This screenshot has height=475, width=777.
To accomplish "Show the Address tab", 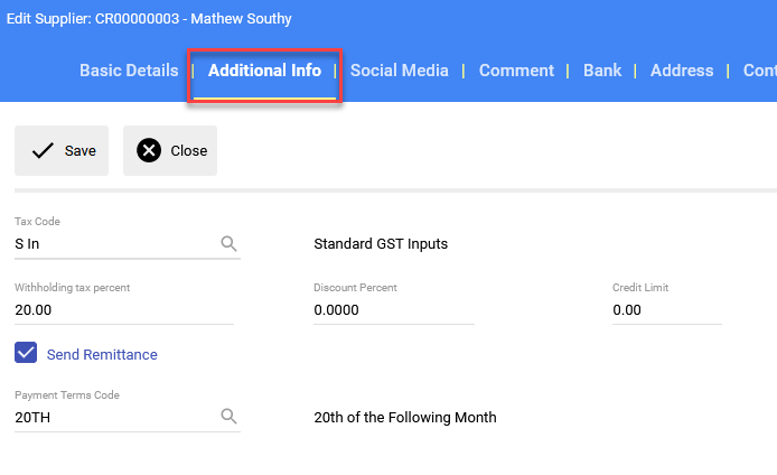I will click(682, 70).
